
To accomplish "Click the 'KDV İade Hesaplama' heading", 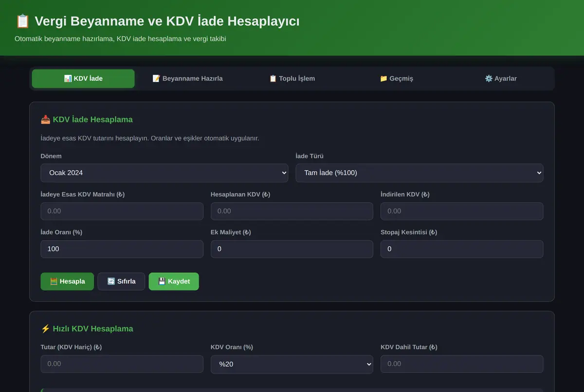I will click(x=93, y=119).
